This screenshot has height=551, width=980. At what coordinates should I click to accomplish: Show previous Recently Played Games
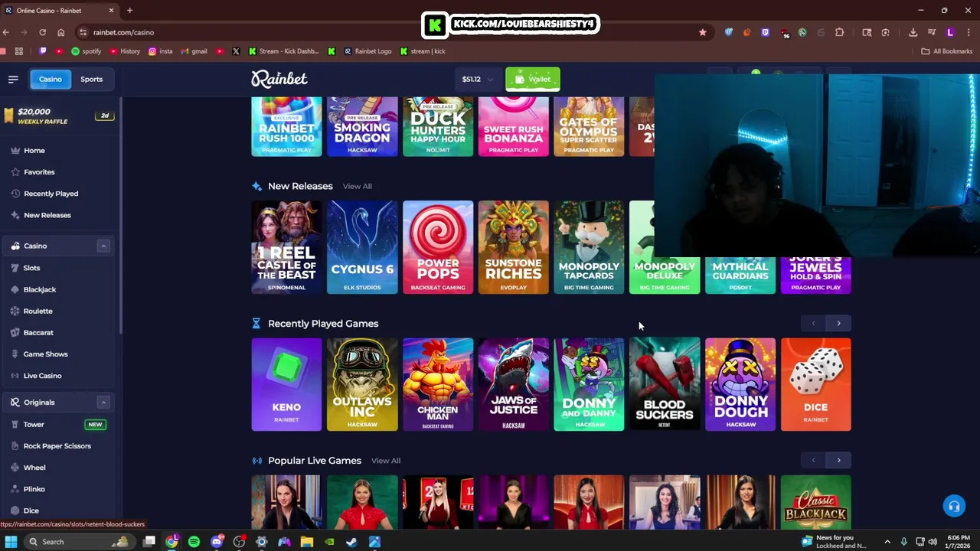(813, 323)
